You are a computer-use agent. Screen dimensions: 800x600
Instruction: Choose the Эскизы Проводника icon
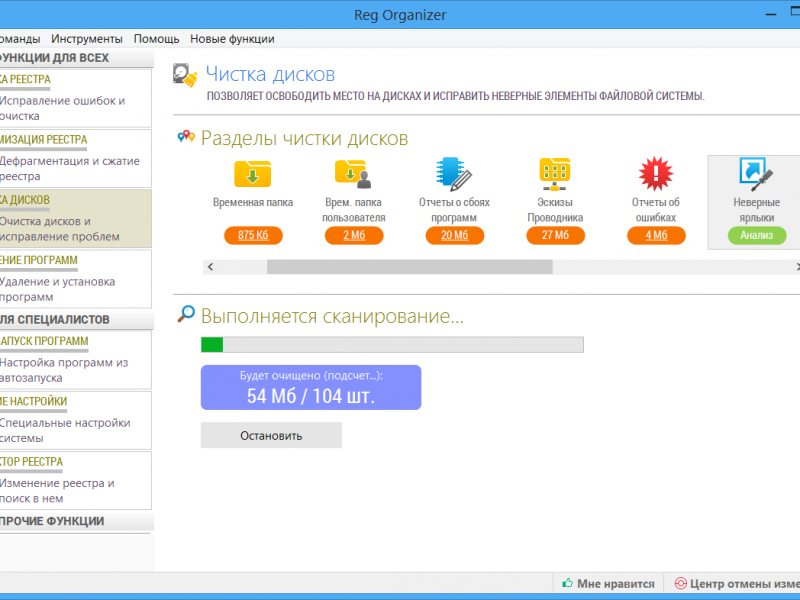(555, 173)
